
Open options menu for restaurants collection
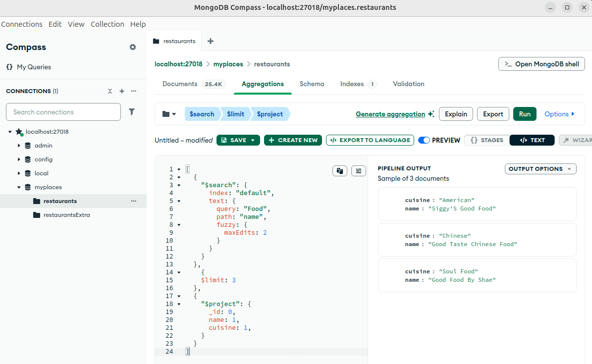coord(133,201)
